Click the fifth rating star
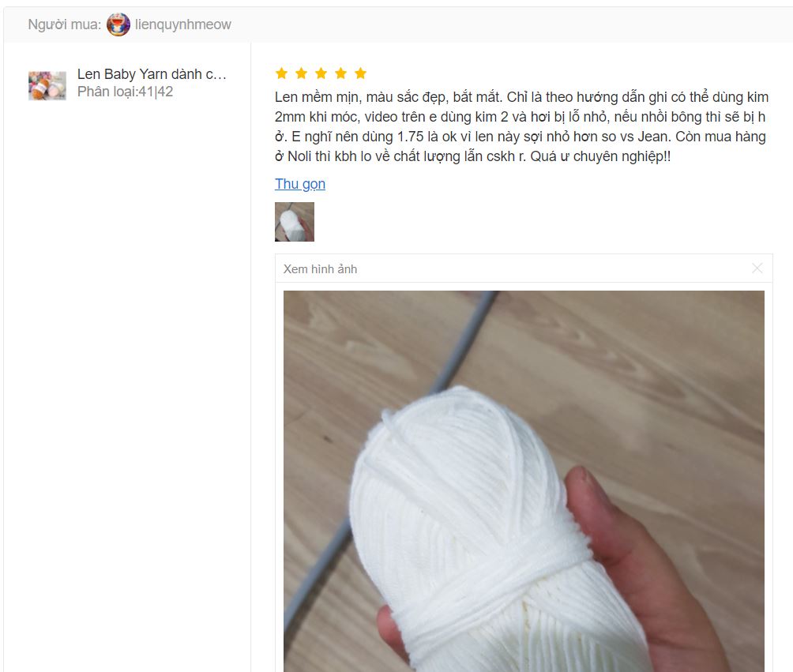 tap(360, 73)
